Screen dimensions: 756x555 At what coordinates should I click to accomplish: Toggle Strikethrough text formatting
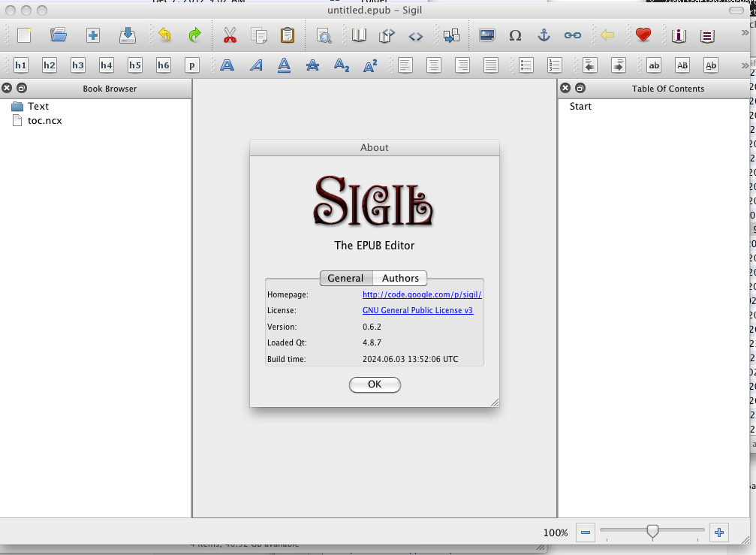pos(312,65)
